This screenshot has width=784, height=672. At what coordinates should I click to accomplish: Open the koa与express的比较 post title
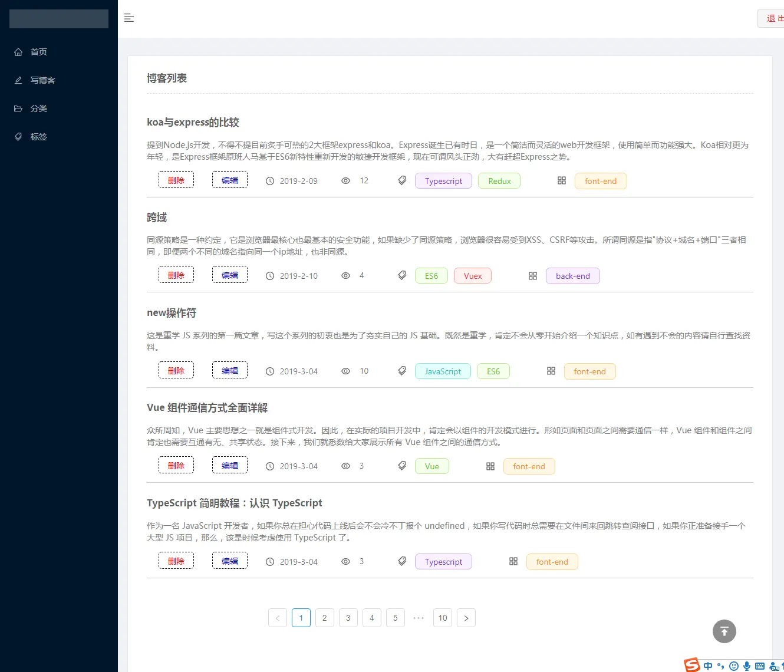point(193,123)
